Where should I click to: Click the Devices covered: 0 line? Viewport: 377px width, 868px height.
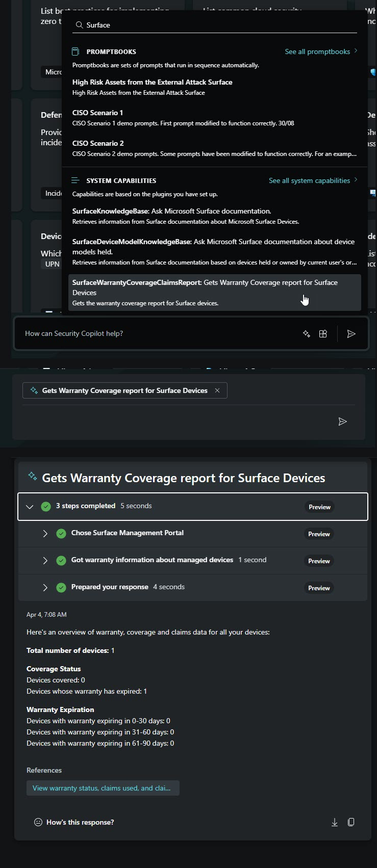56,680
